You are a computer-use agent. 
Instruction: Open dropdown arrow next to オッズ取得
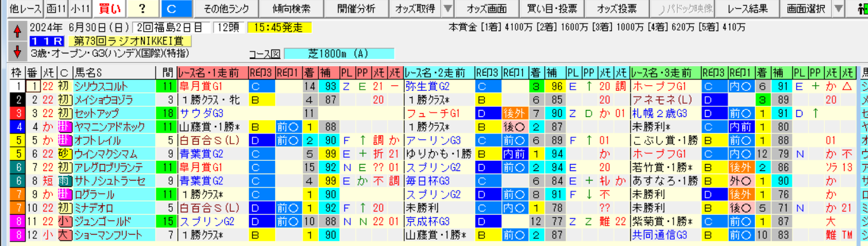tap(448, 8)
